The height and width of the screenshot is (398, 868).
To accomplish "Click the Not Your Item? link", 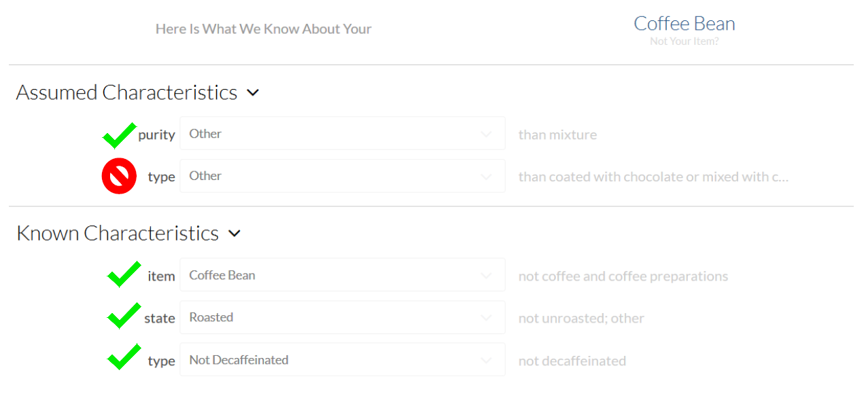I will (684, 41).
